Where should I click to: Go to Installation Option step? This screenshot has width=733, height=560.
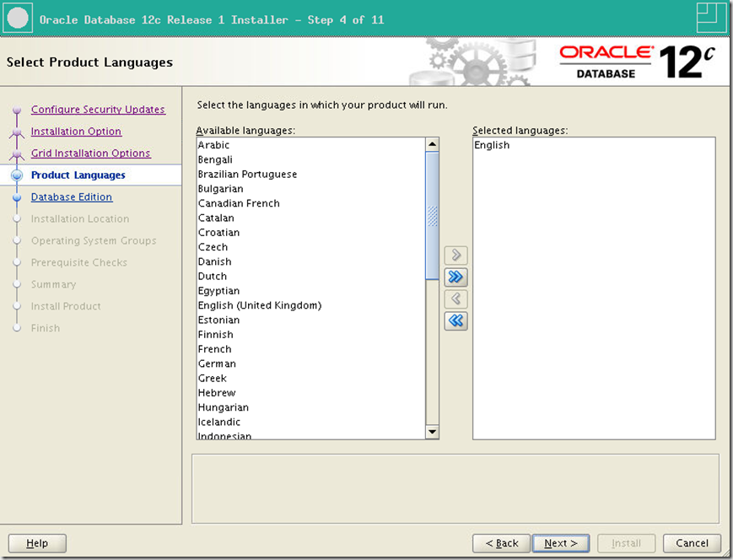(x=76, y=132)
